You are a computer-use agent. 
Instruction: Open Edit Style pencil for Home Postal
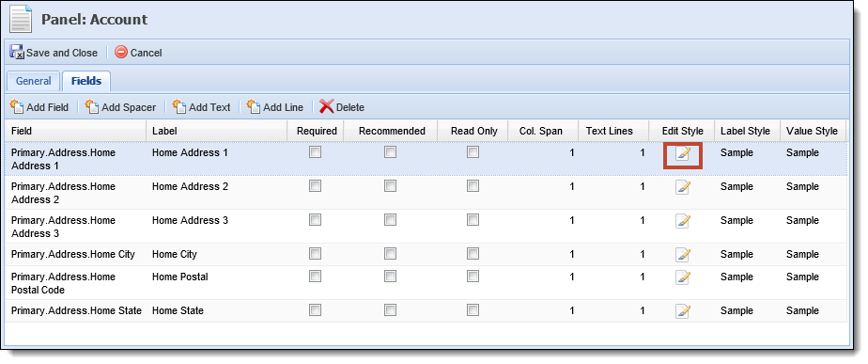683,277
